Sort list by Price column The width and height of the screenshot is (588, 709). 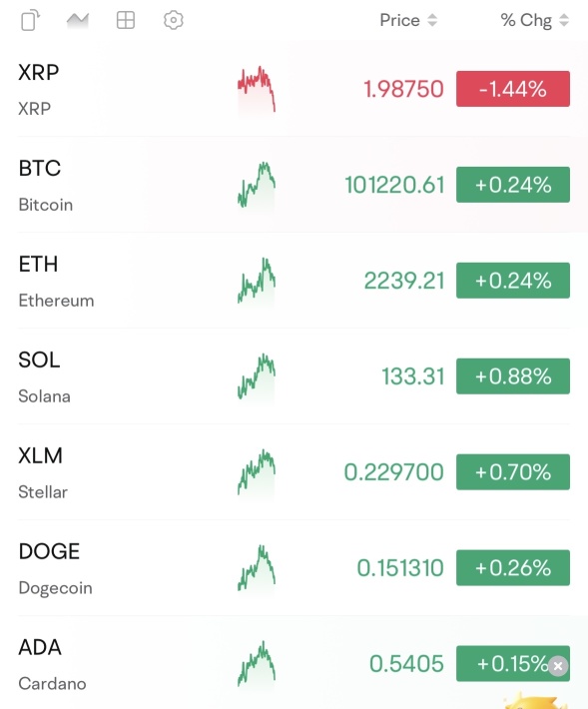tap(408, 20)
